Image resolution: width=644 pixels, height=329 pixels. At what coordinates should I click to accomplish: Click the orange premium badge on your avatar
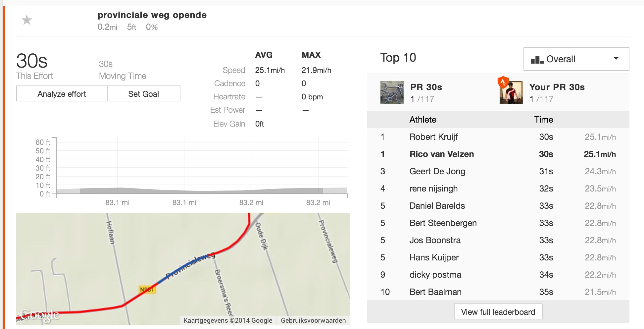503,82
